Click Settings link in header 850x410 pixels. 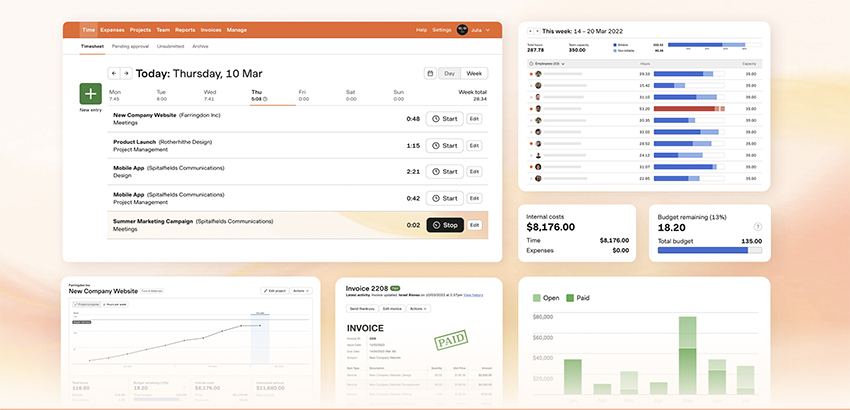pyautogui.click(x=441, y=30)
